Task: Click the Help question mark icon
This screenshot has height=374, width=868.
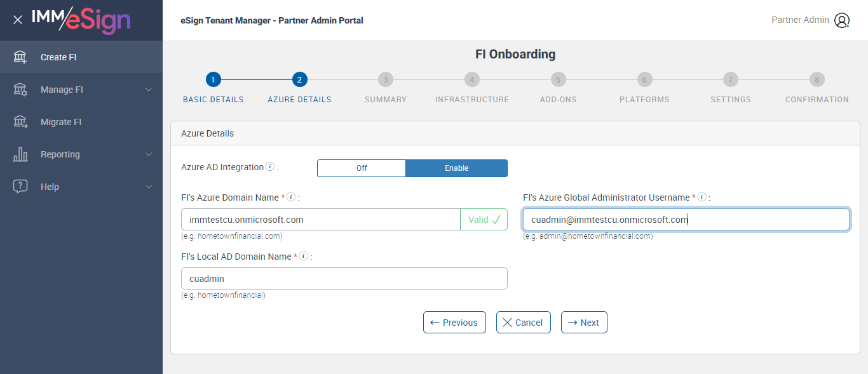Action: click(x=20, y=187)
